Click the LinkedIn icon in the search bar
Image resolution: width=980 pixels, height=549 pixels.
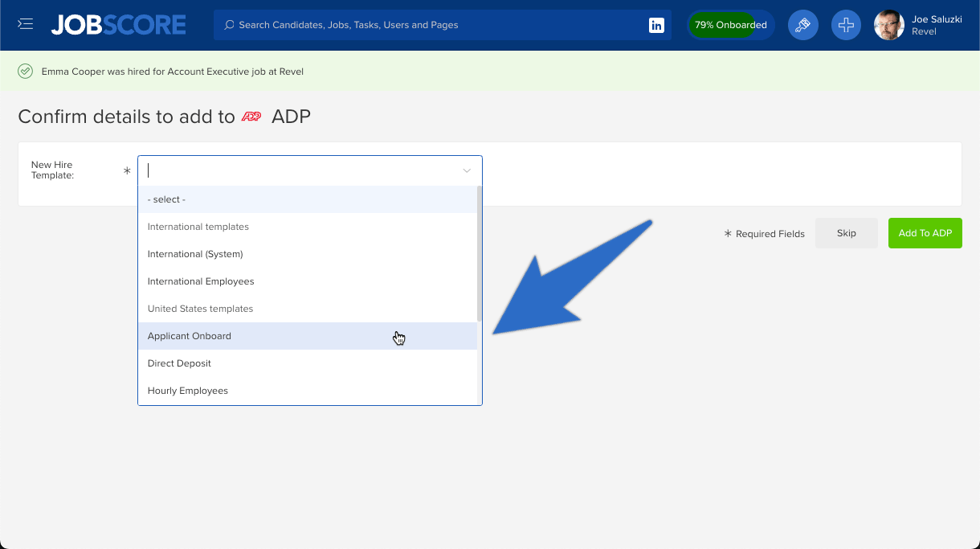tap(656, 25)
